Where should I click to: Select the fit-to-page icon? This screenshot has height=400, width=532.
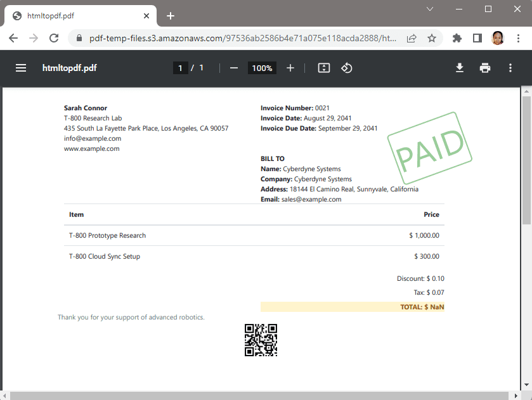click(323, 68)
